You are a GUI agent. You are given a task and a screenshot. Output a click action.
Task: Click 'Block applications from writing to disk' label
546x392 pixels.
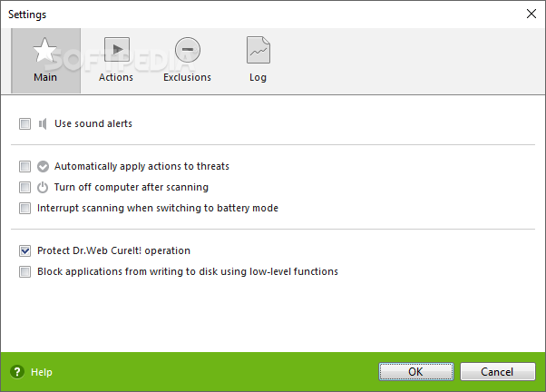tap(188, 271)
